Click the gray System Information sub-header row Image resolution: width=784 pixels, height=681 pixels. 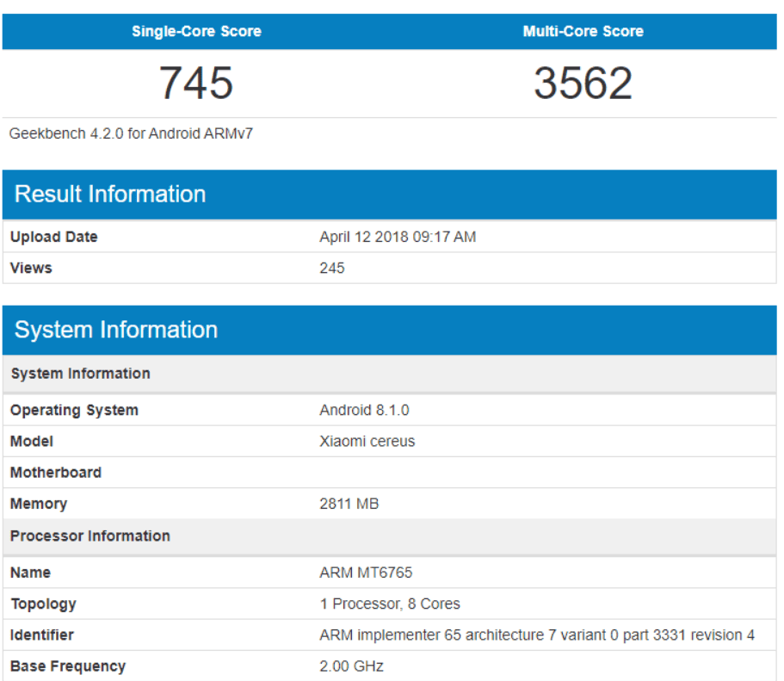[x=80, y=374]
